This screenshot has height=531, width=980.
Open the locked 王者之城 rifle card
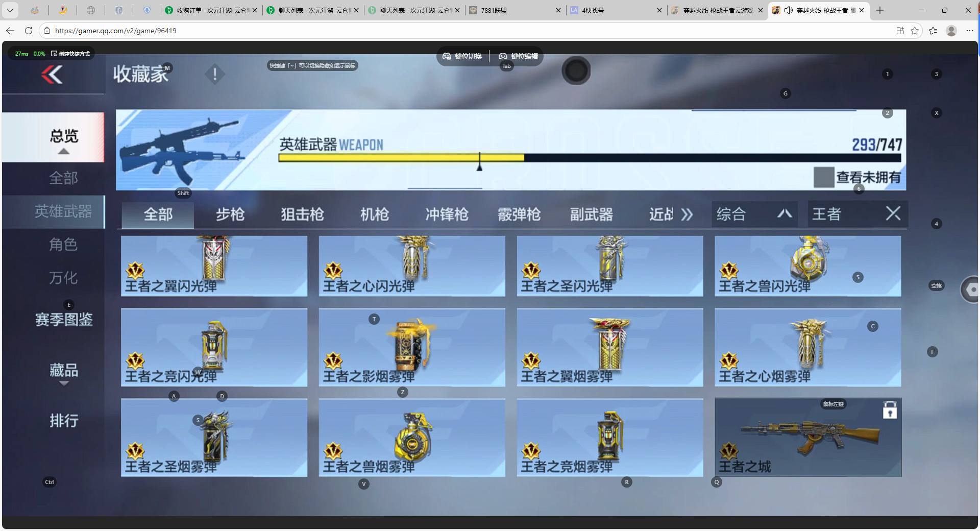(808, 438)
